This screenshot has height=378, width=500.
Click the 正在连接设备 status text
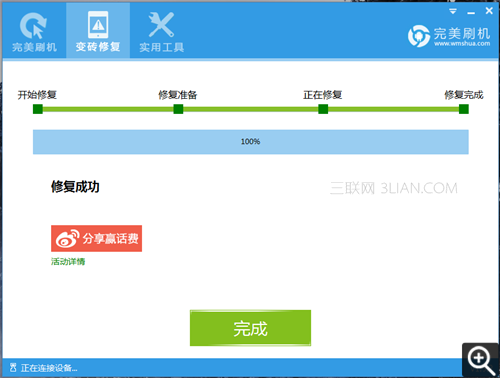click(49, 368)
